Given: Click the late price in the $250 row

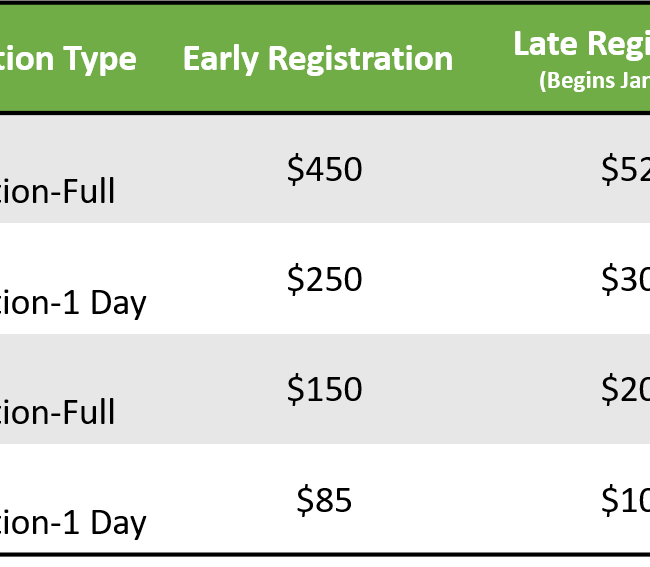Looking at the screenshot, I should pos(625,280).
